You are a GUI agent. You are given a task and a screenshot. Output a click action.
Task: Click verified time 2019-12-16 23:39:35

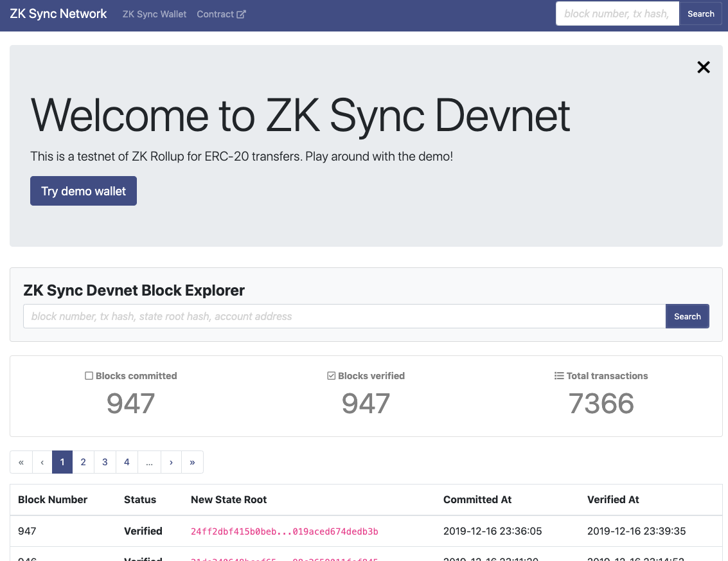(x=636, y=531)
